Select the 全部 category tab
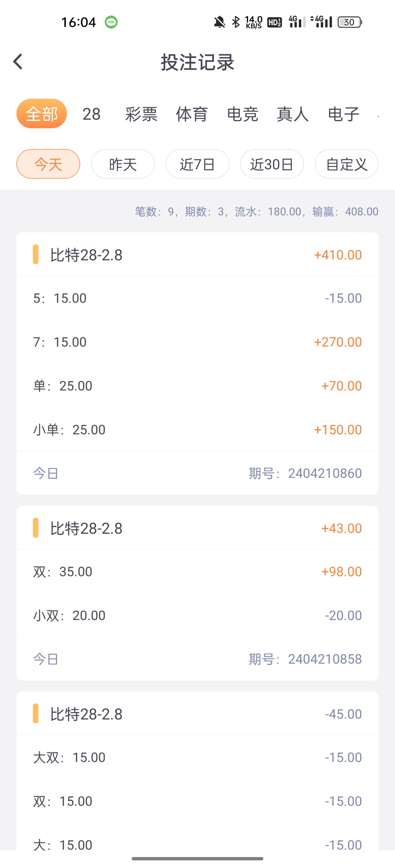Image resolution: width=395 pixels, height=868 pixels. pyautogui.click(x=42, y=114)
